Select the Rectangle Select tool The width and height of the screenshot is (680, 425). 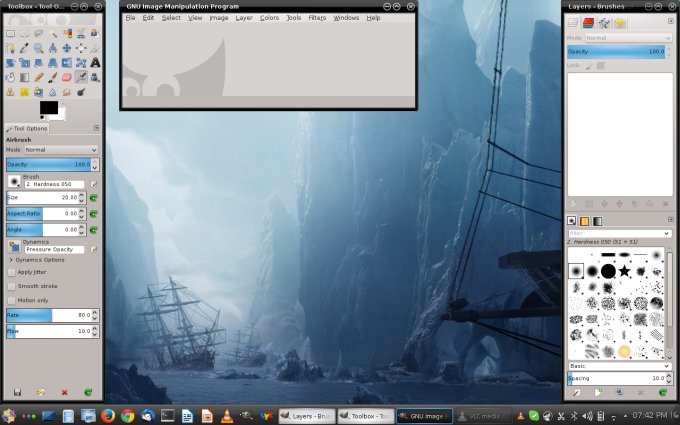pyautogui.click(x=10, y=33)
